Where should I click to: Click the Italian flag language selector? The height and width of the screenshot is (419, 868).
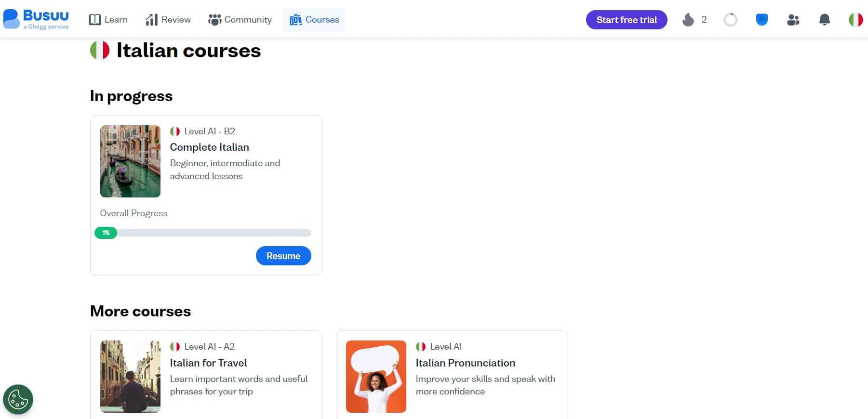click(855, 20)
